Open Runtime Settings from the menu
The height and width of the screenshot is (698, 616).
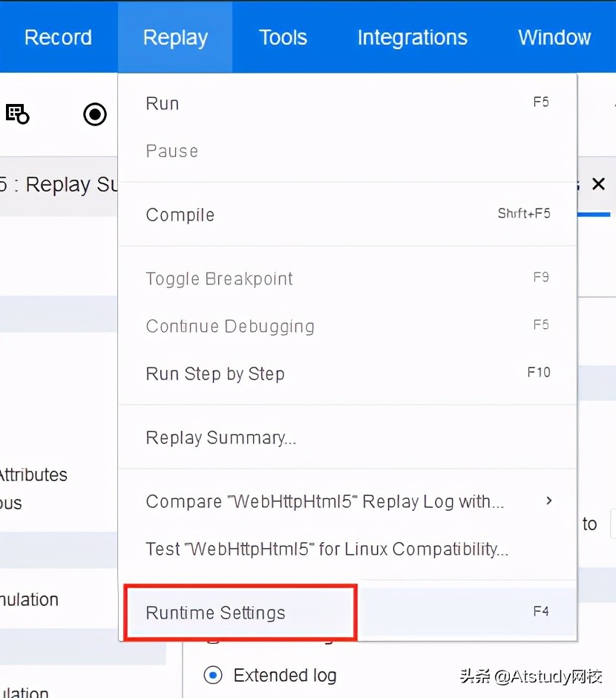[x=347, y=612]
